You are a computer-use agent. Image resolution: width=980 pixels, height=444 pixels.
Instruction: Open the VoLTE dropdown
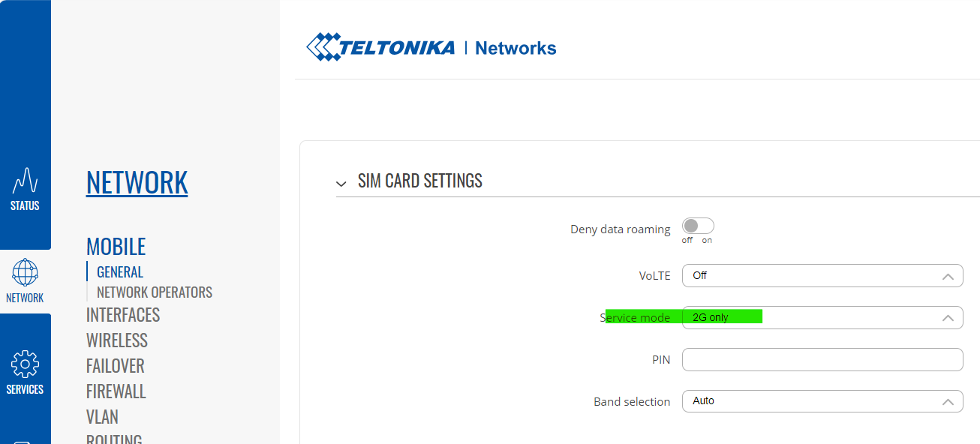822,276
